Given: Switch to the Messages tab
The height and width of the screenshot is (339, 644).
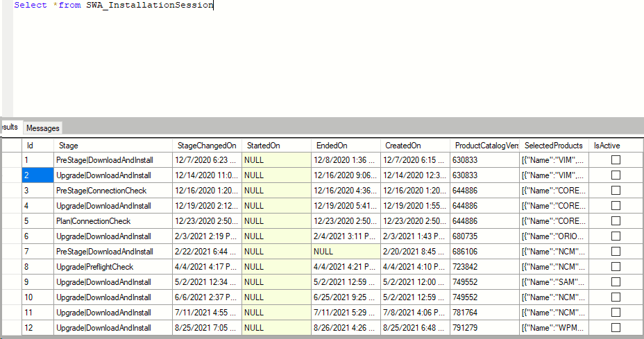Looking at the screenshot, I should coord(43,128).
